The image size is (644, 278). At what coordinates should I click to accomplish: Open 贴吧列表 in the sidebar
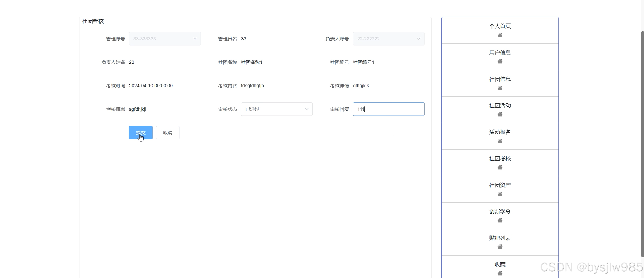(x=500, y=242)
